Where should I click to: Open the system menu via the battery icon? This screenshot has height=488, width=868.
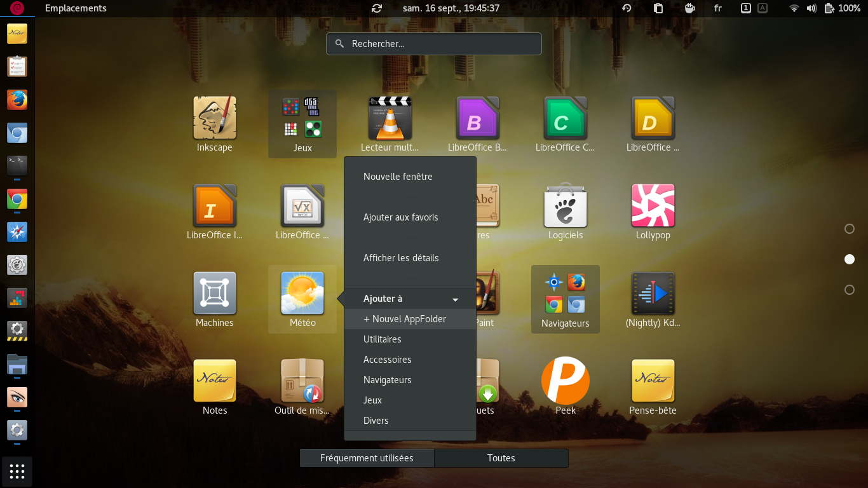point(830,8)
